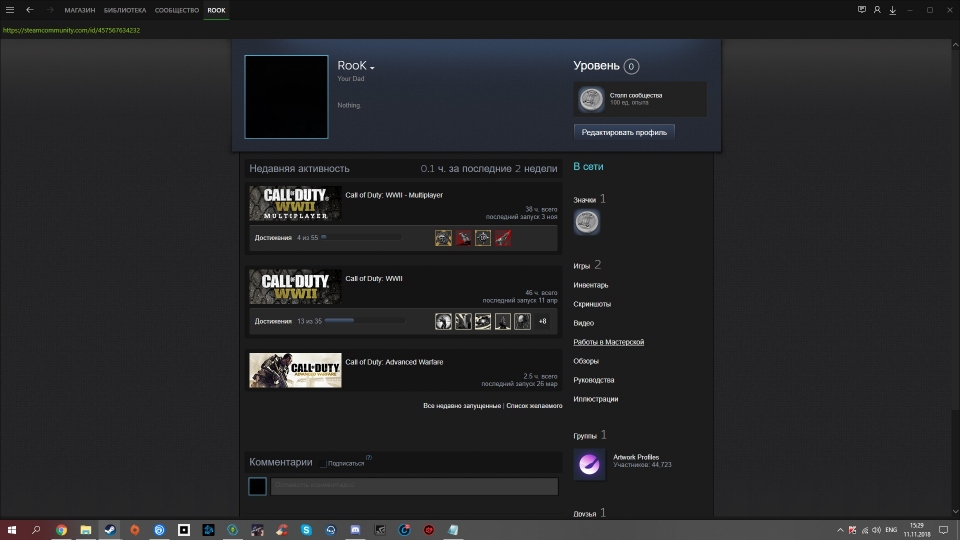Click fifth Call of Duty: WWII achievement icon

[522, 321]
